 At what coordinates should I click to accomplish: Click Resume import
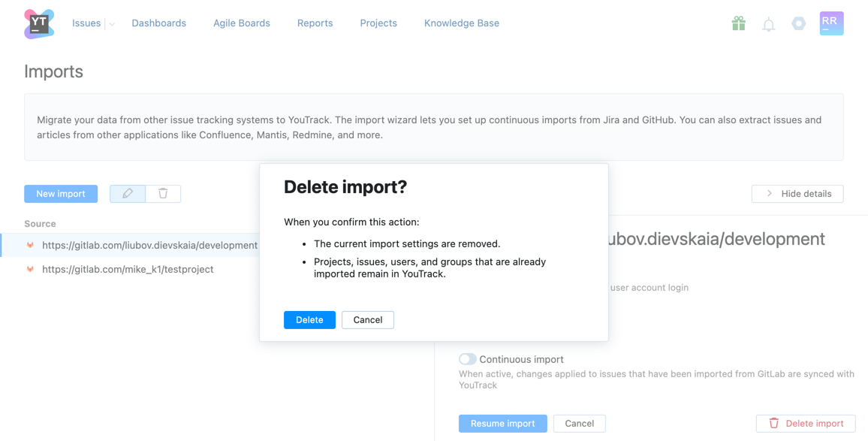tap(502, 423)
